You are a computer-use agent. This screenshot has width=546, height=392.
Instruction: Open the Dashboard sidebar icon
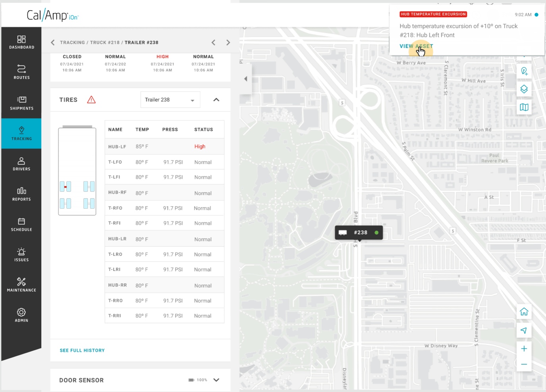21,39
